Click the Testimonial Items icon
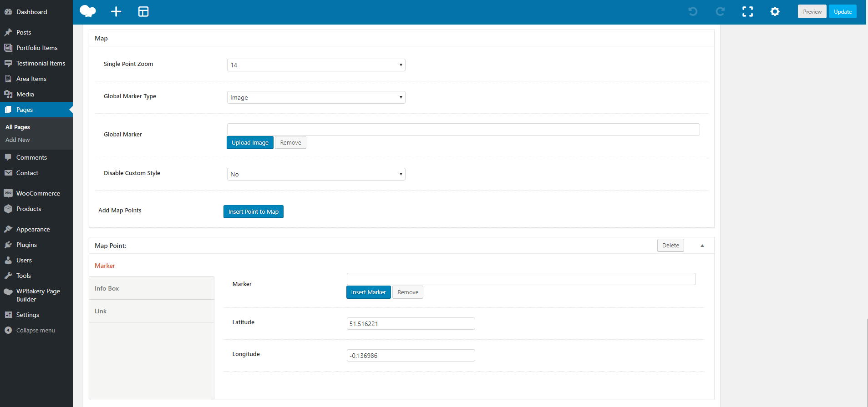The width and height of the screenshot is (868, 407). point(8,63)
